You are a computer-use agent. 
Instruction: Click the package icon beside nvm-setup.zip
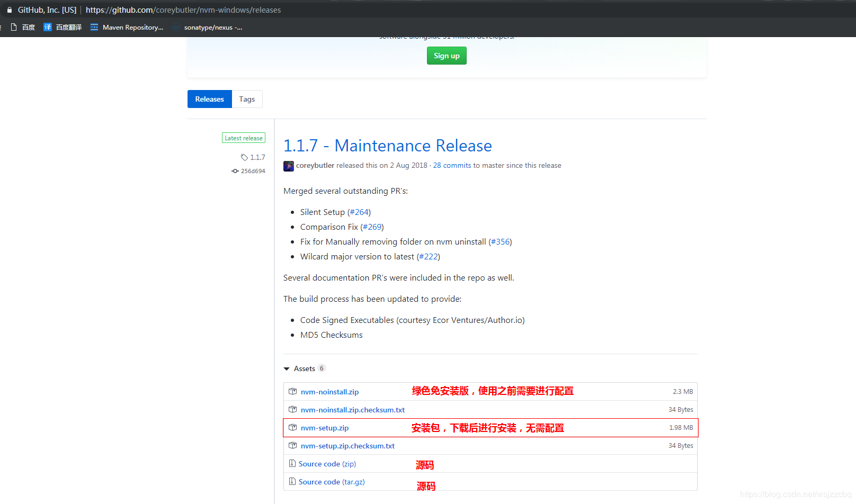coord(293,427)
